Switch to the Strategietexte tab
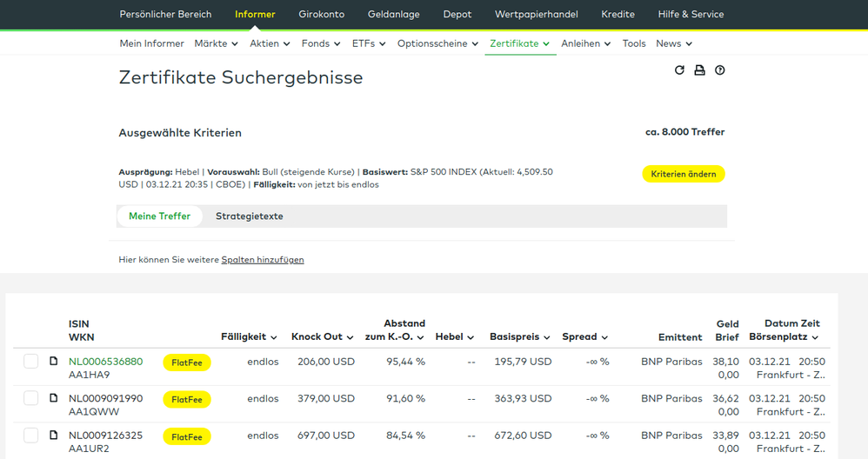This screenshot has width=868, height=459. pos(249,216)
